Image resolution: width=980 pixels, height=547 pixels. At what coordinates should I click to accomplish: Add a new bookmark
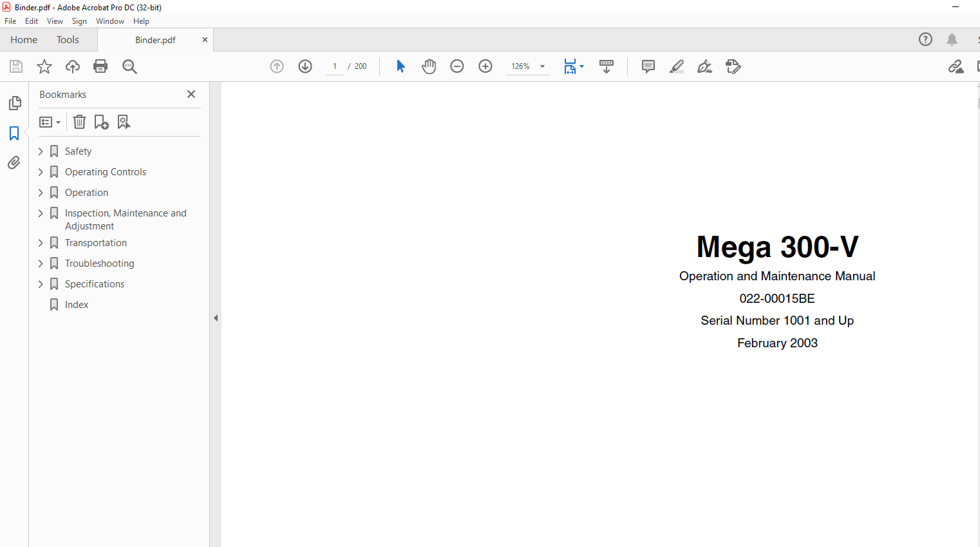tap(101, 122)
